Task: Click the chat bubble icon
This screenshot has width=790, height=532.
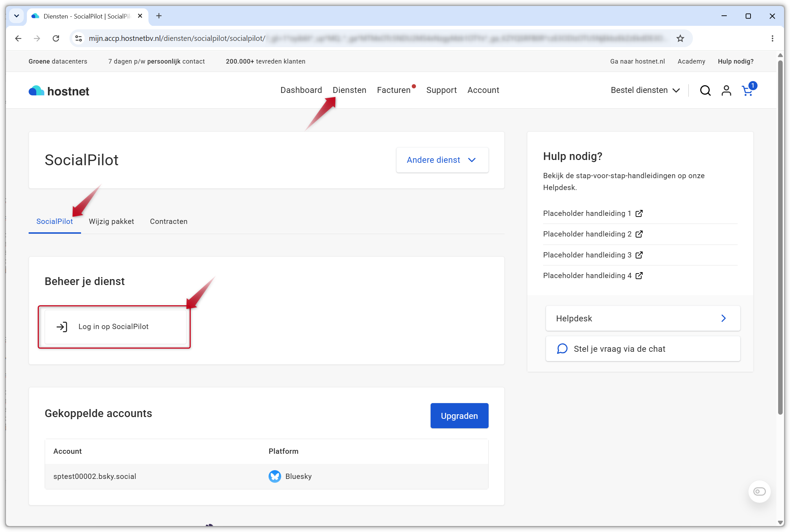Action: click(562, 349)
